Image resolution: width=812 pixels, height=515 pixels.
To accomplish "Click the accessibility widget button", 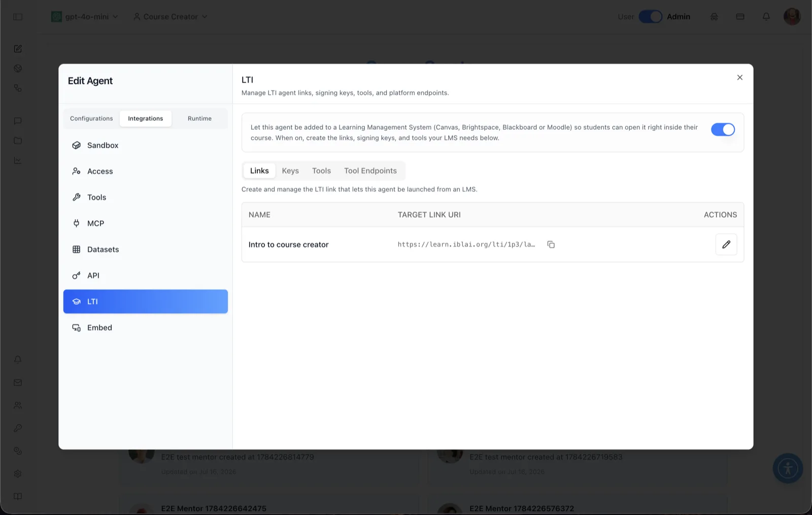I will pyautogui.click(x=788, y=468).
